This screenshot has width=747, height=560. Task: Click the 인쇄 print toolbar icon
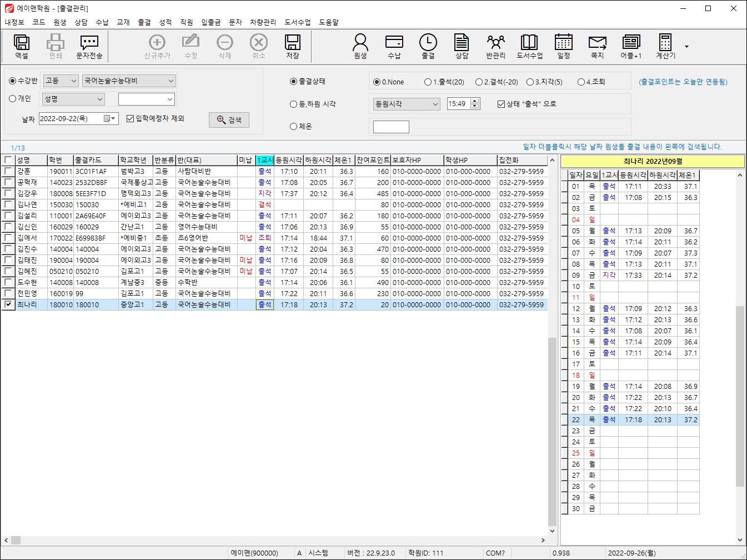point(56,46)
